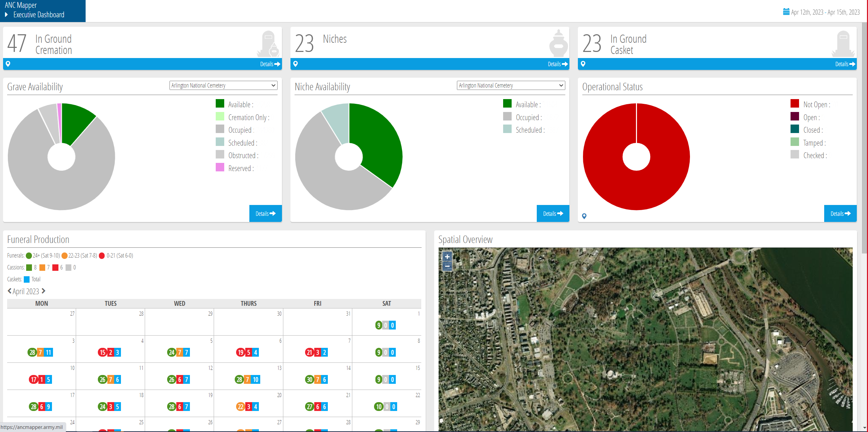Open Niche Availability cemetery dropdown
This screenshot has height=432, width=868.
[x=511, y=85]
